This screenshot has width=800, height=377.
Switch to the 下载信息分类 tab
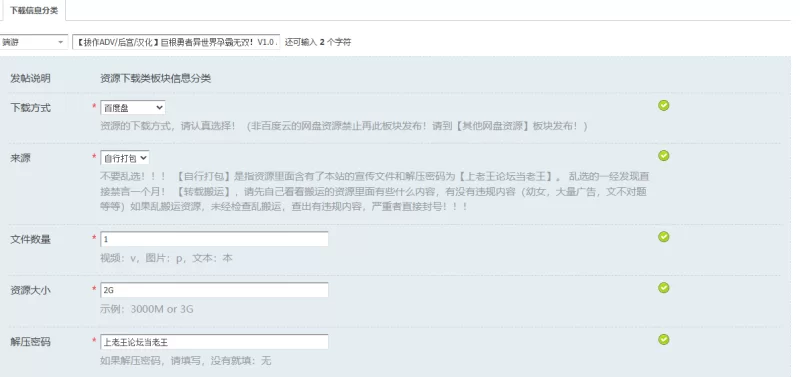click(33, 10)
